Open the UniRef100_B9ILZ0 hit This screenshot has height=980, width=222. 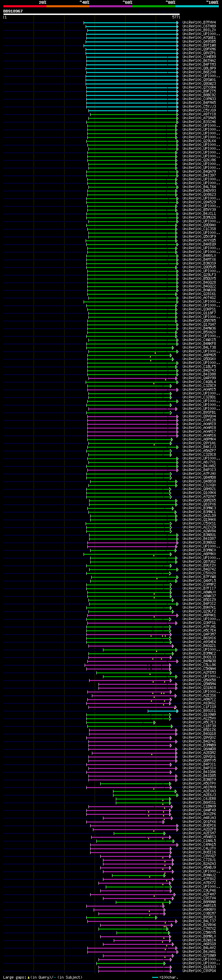coord(199,30)
